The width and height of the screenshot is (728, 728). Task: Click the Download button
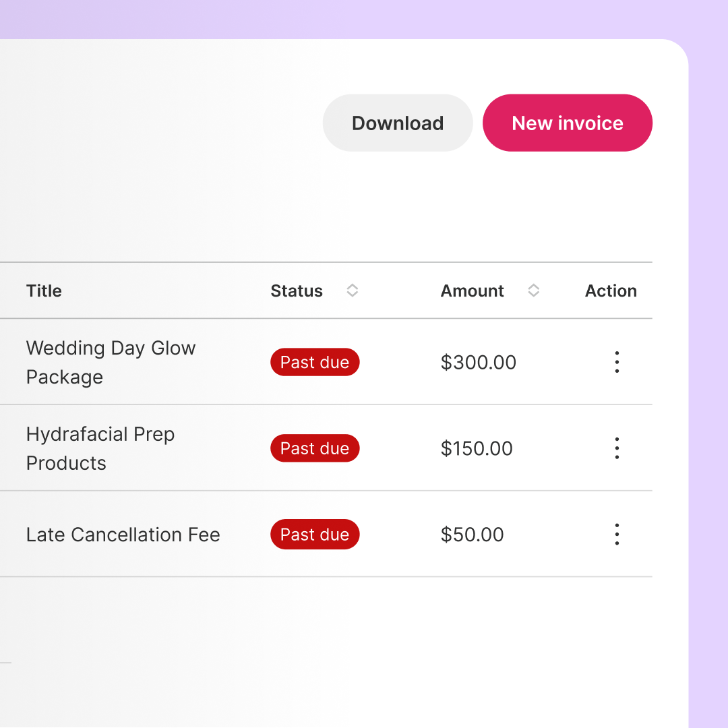397,123
